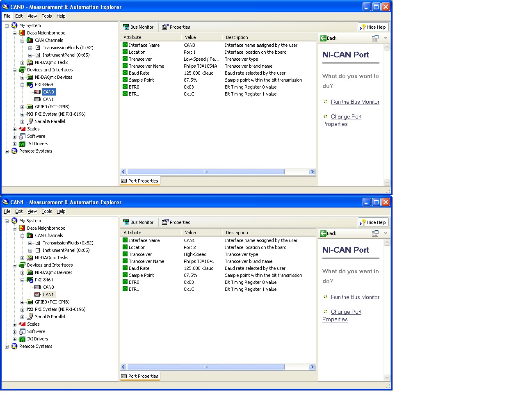
Task: Click High-Speed transceiver value in CAN1 window
Action: [x=195, y=254]
